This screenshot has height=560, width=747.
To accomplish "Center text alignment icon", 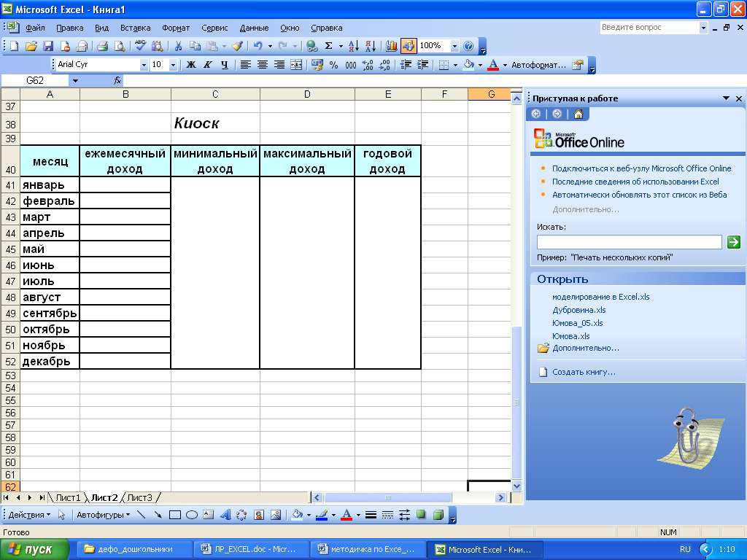I will (x=263, y=65).
